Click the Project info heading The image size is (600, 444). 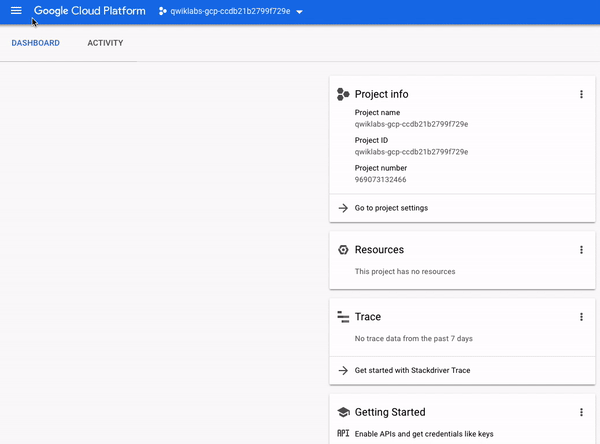(x=382, y=94)
